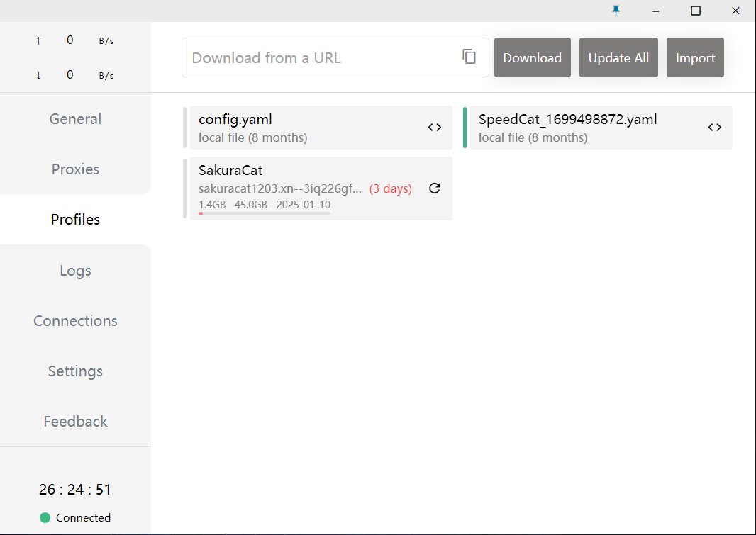Click the download speed arrow indicator
This screenshot has width=756, height=535.
tap(38, 75)
